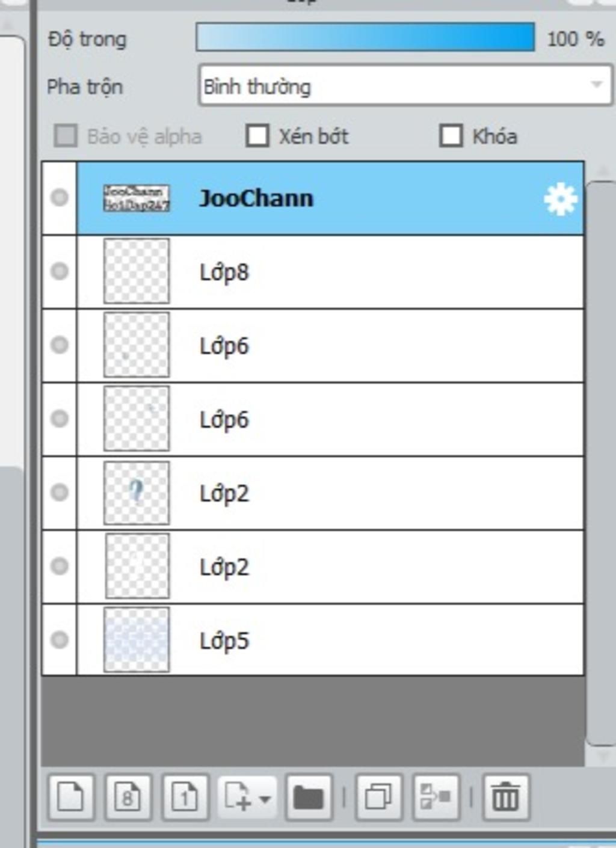616x848 pixels.
Task: Select the Lớp5 layer
Action: (x=330, y=640)
